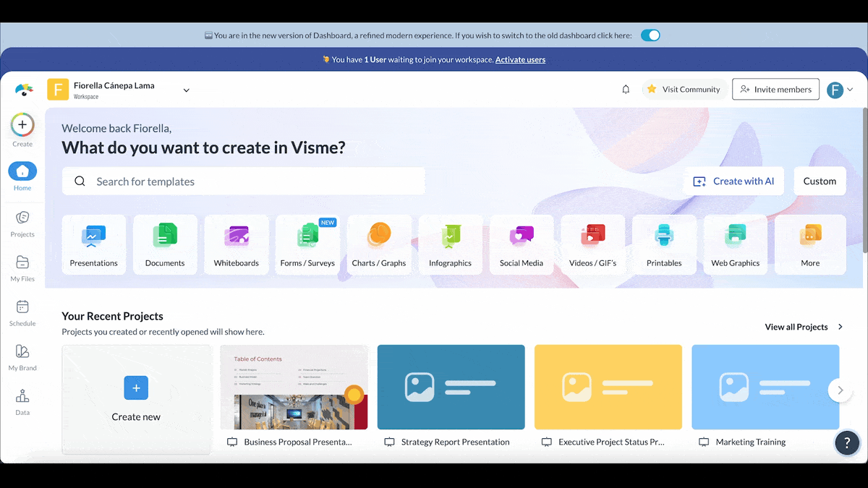Click the Activate users link
The width and height of the screenshot is (868, 488).
tap(520, 60)
